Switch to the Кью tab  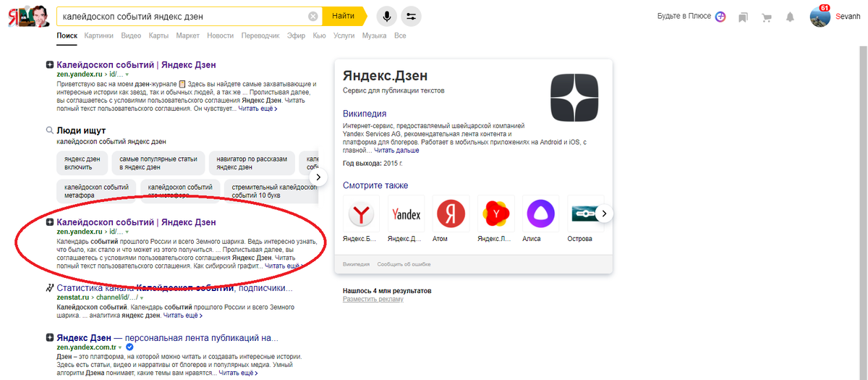coord(319,35)
